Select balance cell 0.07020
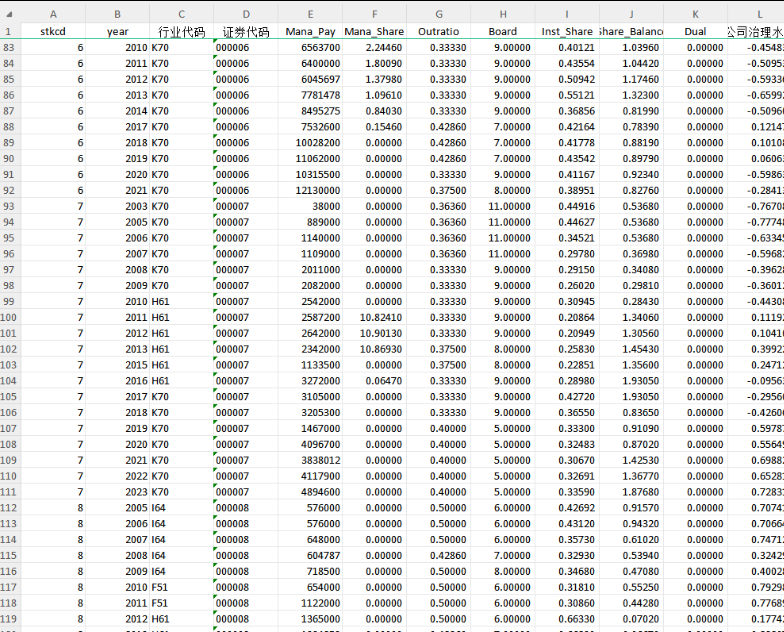The width and height of the screenshot is (784, 632). tap(632, 619)
